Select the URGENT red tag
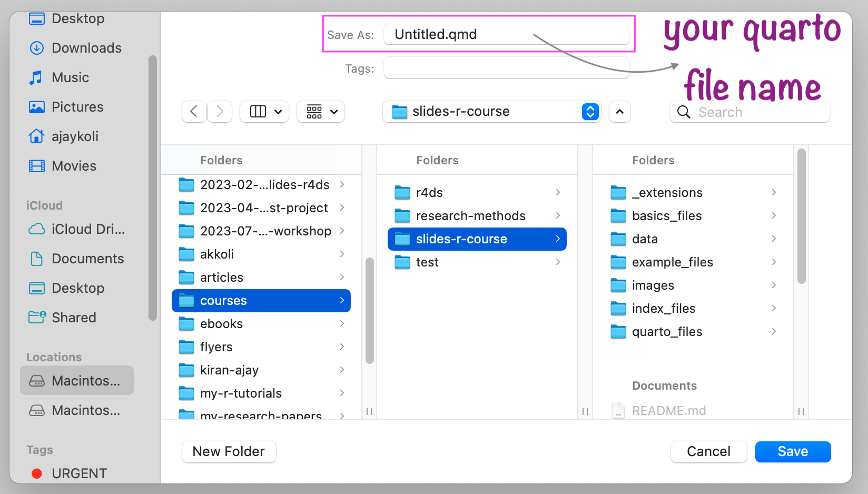This screenshot has width=868, height=494. click(x=79, y=473)
